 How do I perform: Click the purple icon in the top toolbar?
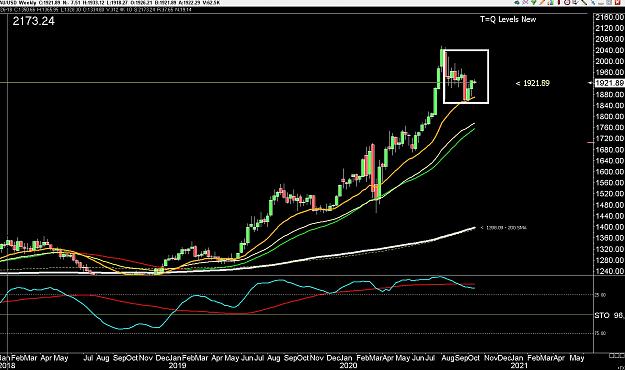pyautogui.click(x=525, y=2)
